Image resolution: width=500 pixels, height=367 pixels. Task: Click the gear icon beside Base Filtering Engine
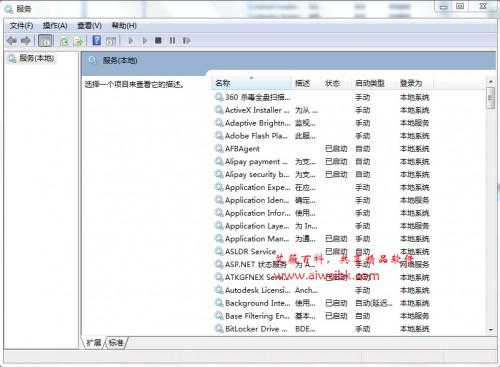click(219, 316)
